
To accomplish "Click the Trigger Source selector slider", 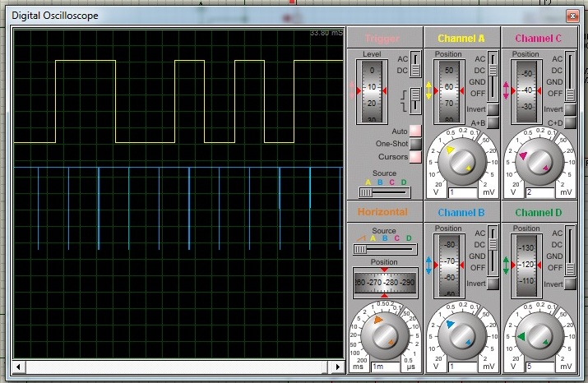I will [x=384, y=192].
